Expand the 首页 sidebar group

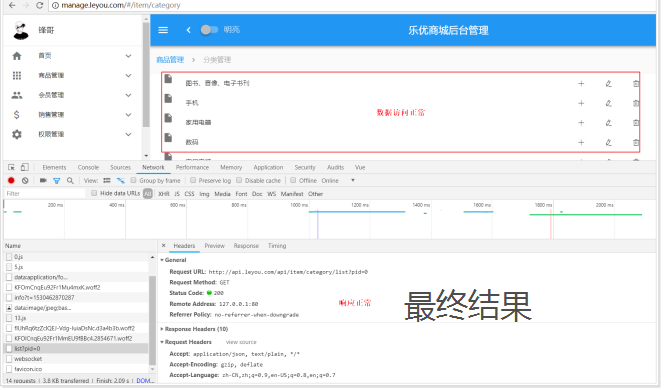click(x=128, y=56)
